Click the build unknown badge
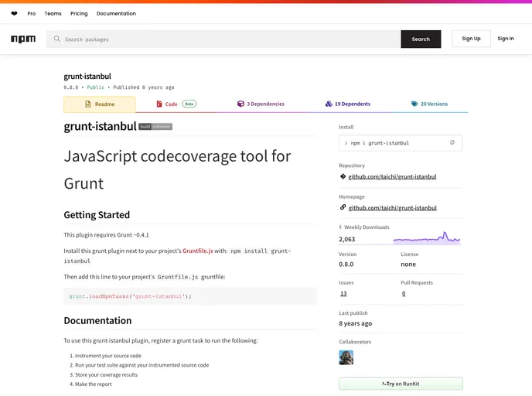Screen dimensions: 532x396 click(155, 127)
